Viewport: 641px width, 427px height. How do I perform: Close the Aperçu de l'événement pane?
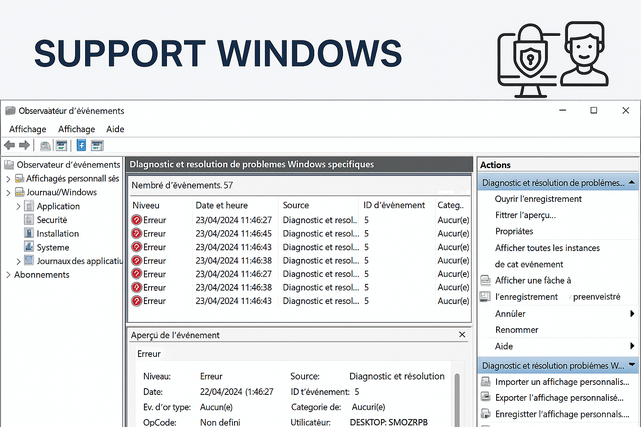click(462, 335)
